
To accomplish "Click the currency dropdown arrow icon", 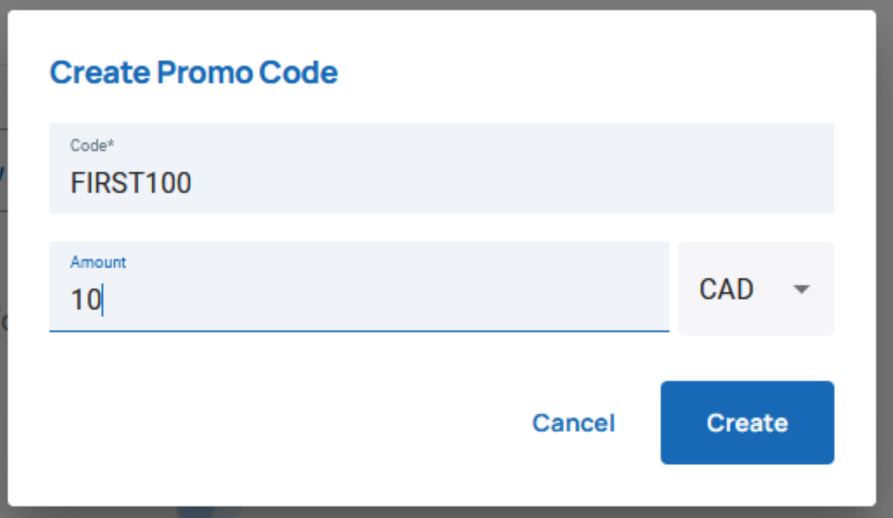I will [x=801, y=289].
